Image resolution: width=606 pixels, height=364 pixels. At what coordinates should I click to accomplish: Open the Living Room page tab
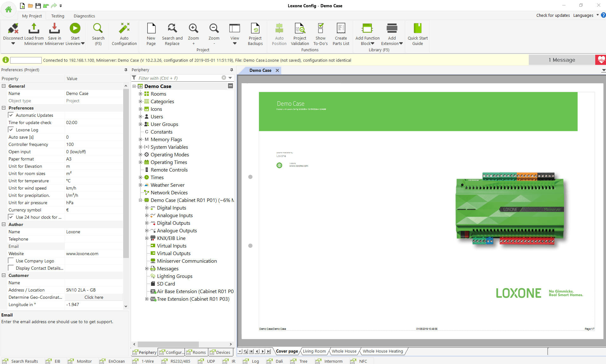point(314,351)
